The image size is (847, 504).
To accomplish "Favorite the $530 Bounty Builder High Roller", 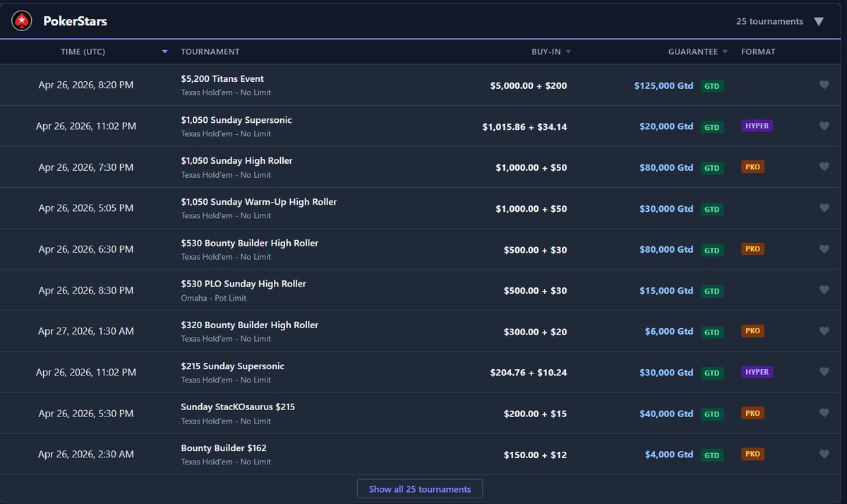I will click(824, 248).
